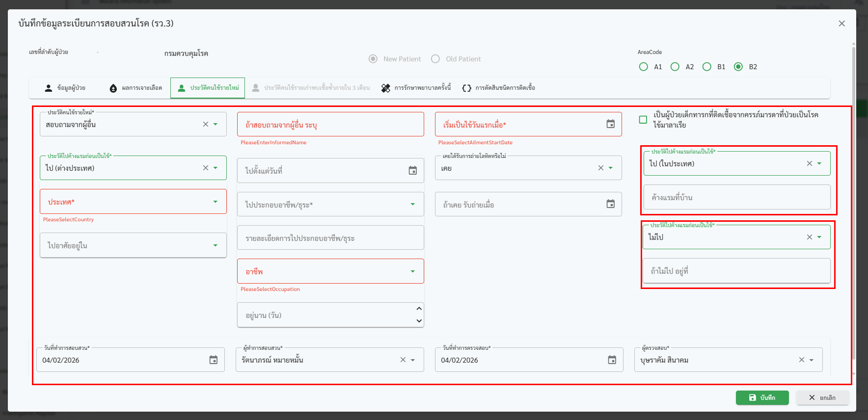Open calendar for วันที่ทำการตรวจสอบ date
This screenshot has height=420, width=868.
point(612,360)
